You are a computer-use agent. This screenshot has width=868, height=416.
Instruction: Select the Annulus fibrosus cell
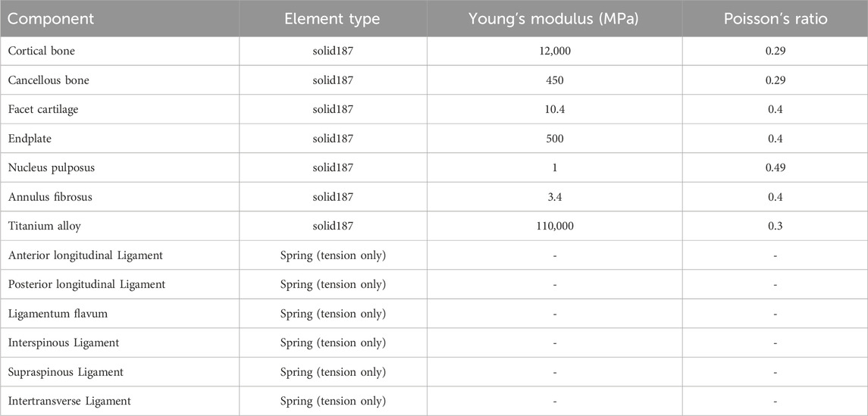pos(50,197)
